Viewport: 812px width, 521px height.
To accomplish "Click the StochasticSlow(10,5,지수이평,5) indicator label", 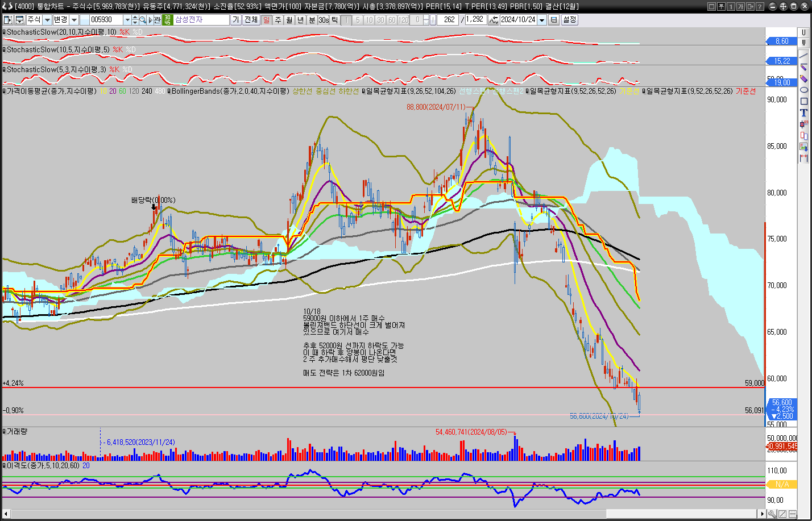I will point(59,49).
